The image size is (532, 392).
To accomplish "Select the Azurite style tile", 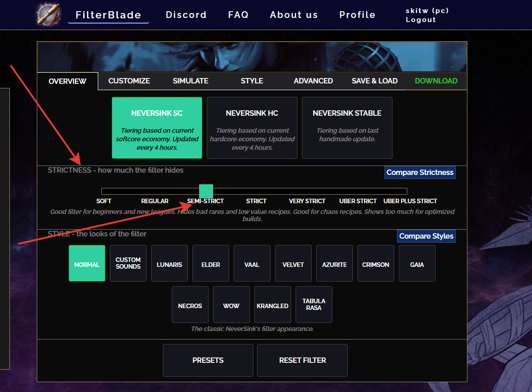I will (335, 263).
